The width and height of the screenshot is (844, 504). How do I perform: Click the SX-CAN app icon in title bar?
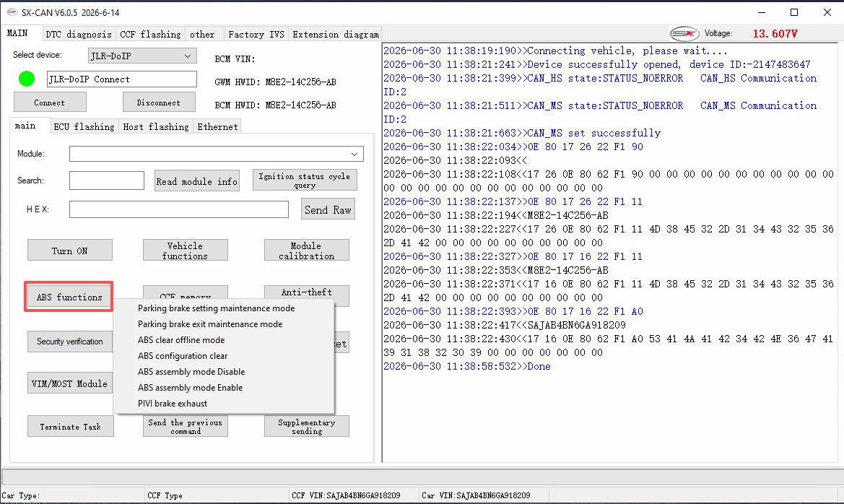(12, 12)
